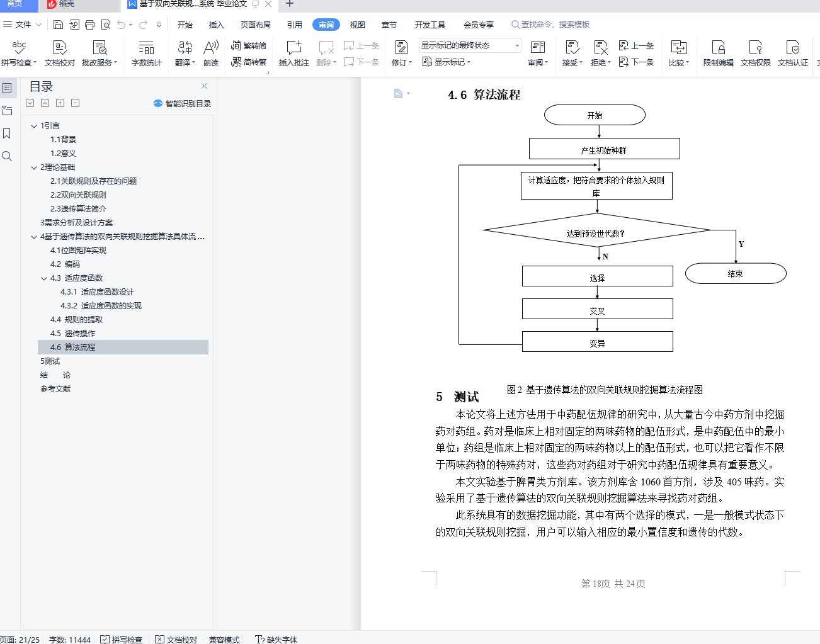
Task: Go to previous comment 上一条 beside 删除
Action: coord(362,45)
